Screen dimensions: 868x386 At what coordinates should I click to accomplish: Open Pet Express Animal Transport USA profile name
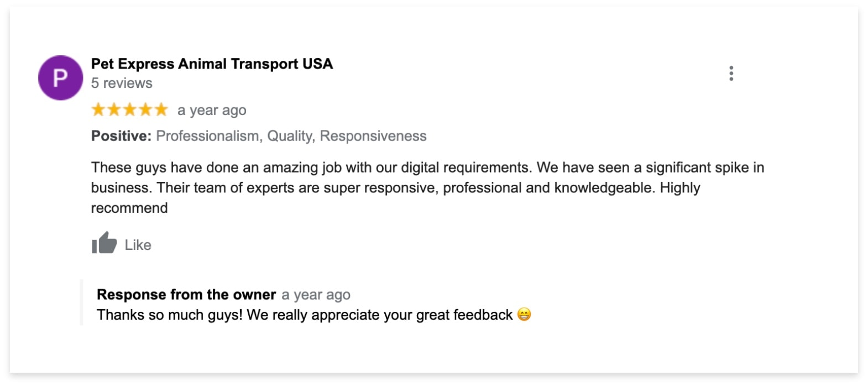pyautogui.click(x=212, y=64)
